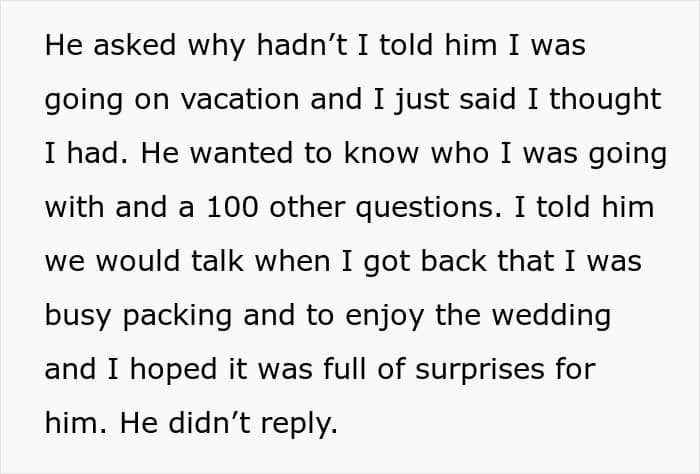Click the word "know"
Screen dimensions: 700x474
point(381,153)
